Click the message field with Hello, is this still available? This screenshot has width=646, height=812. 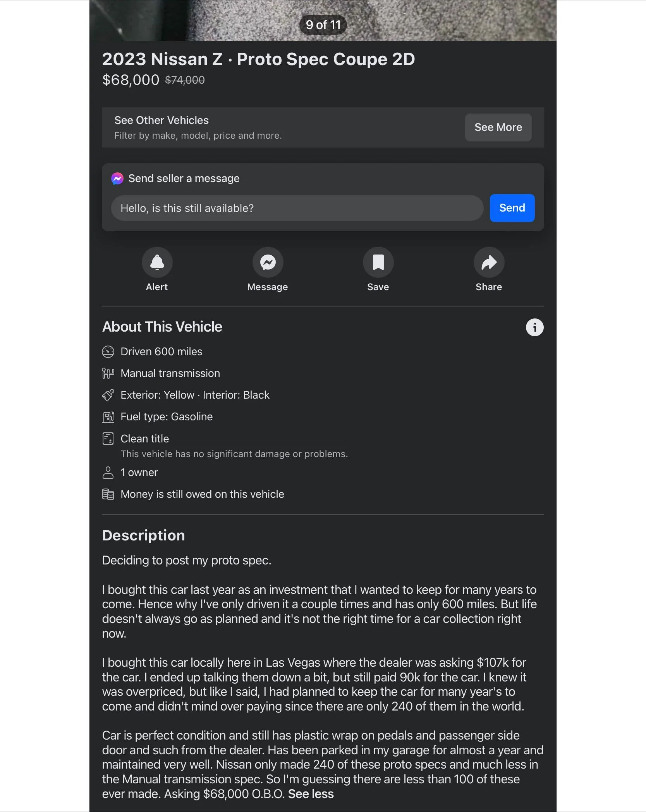297,208
